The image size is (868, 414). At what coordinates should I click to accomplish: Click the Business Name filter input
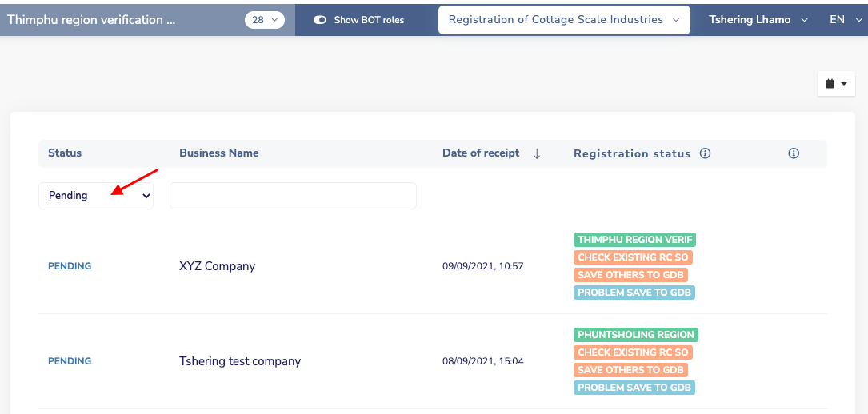click(293, 196)
